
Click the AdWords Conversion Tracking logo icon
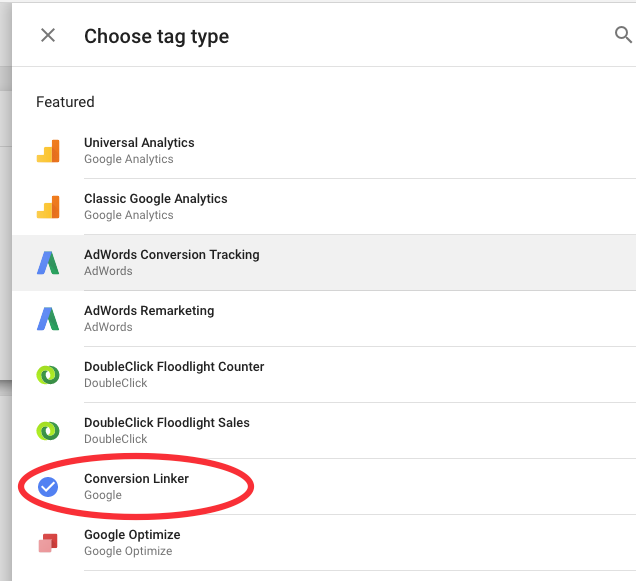coord(48,263)
